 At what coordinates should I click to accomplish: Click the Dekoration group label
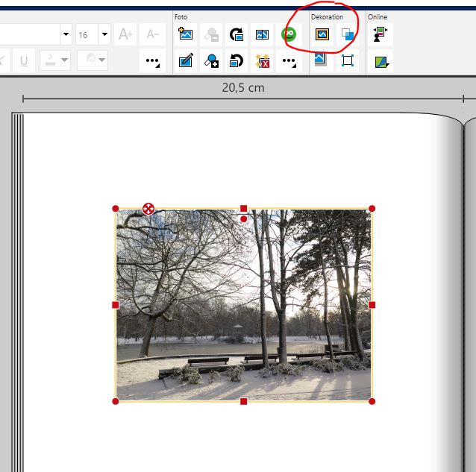coord(327,17)
